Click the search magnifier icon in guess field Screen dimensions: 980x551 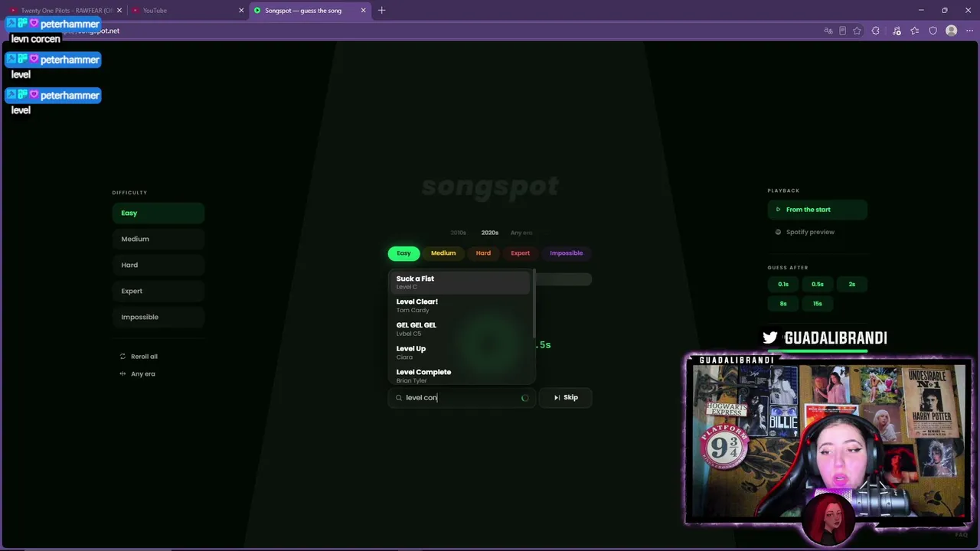(x=399, y=398)
